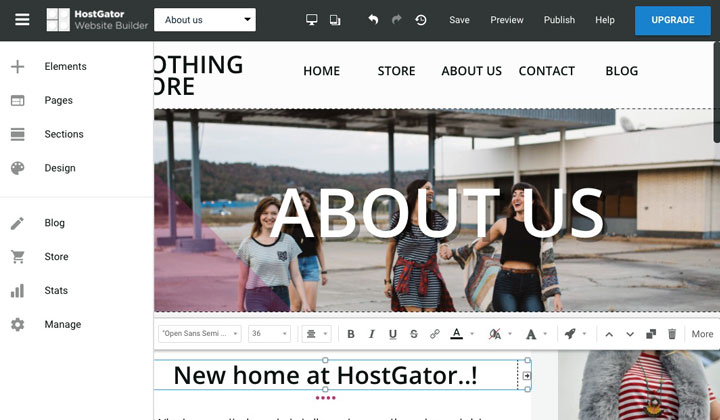Click the rocket animation icon
The image size is (720, 420).
click(570, 334)
